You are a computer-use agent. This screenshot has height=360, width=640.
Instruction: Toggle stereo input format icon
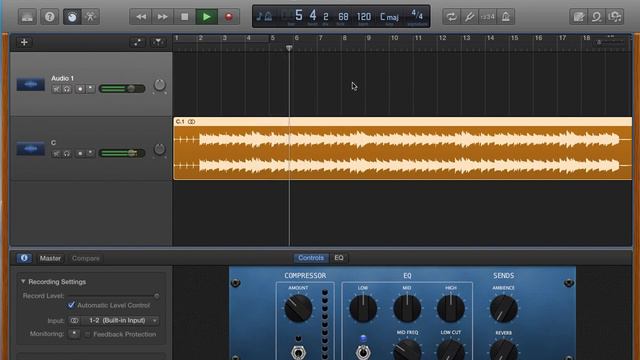point(74,321)
